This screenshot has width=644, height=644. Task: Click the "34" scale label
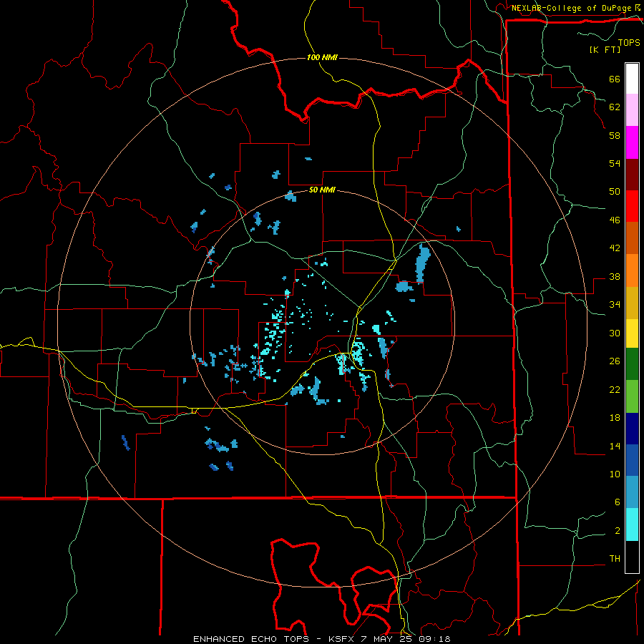pyautogui.click(x=615, y=305)
